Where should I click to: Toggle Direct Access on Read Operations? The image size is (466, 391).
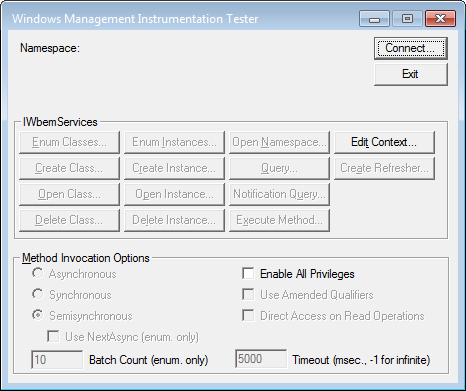(x=248, y=315)
